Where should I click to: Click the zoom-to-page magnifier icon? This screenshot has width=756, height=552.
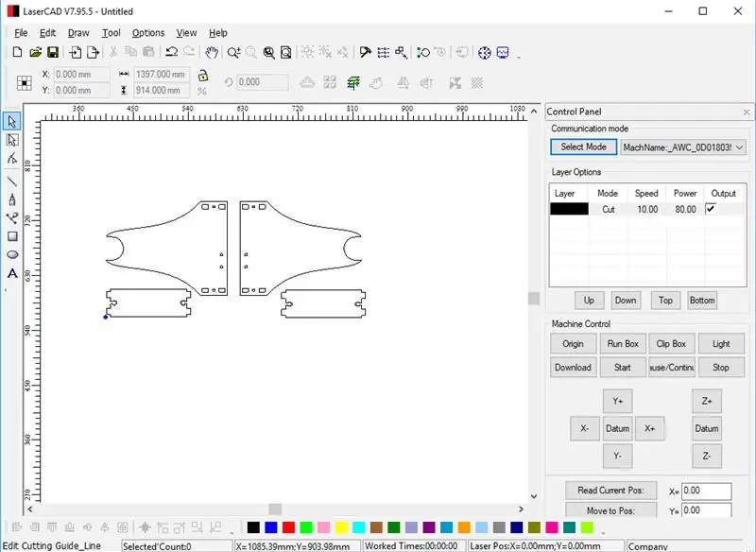(x=286, y=52)
